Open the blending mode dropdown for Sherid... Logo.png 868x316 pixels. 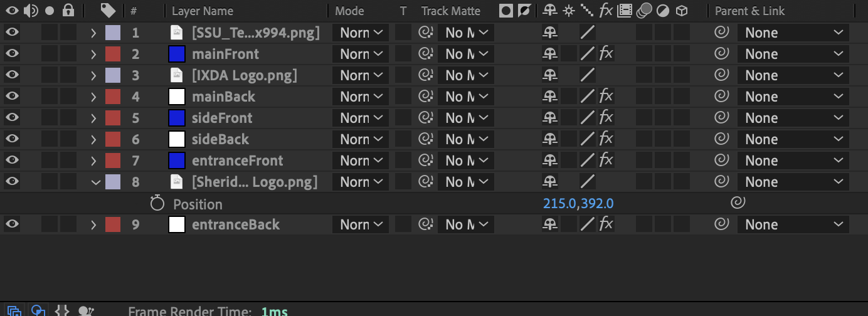coord(361,182)
